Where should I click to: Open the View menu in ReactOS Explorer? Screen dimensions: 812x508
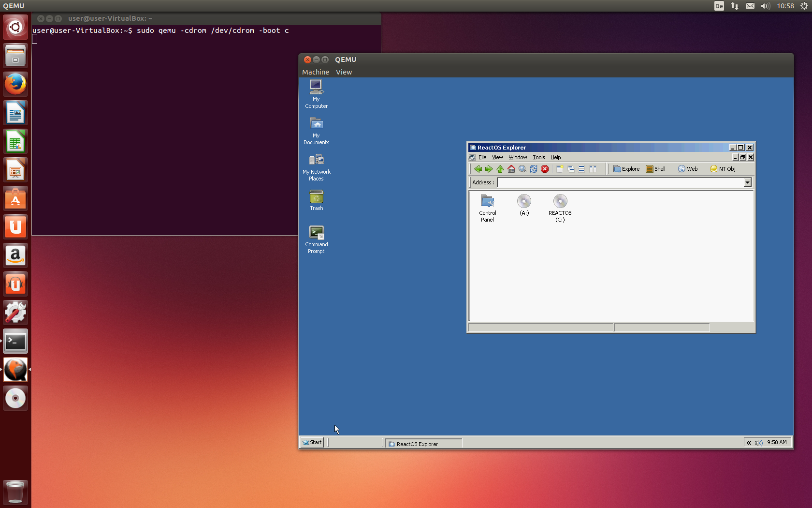tap(497, 157)
